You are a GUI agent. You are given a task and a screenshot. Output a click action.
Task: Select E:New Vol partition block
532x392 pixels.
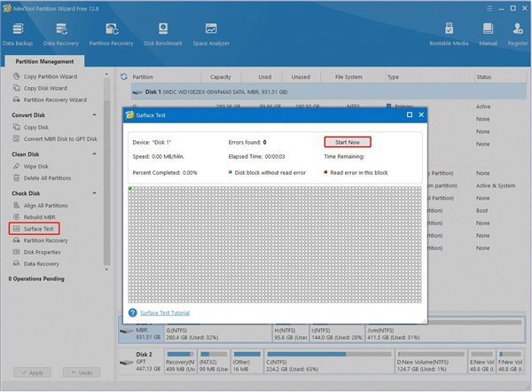481,362
